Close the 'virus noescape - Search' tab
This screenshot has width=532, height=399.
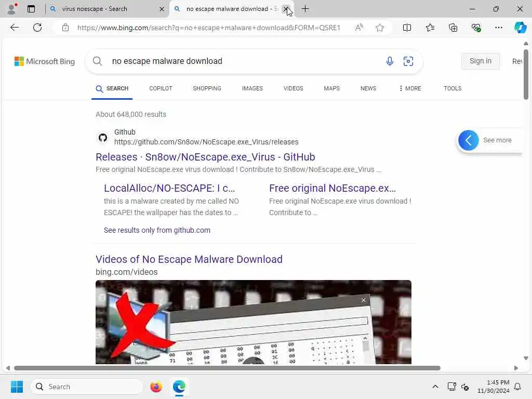pos(162,9)
